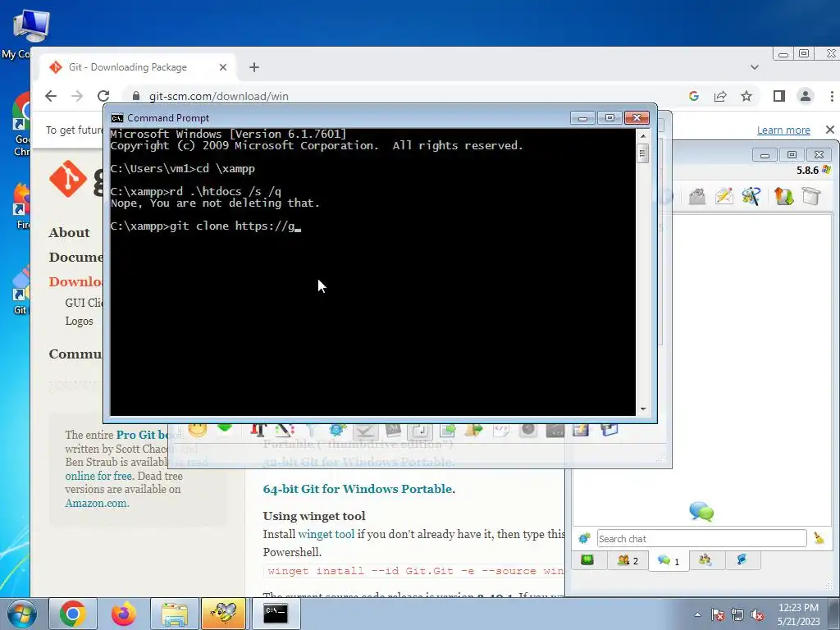Close the Git - Downloading Package tab
Viewport: 840px width, 630px height.
223,67
